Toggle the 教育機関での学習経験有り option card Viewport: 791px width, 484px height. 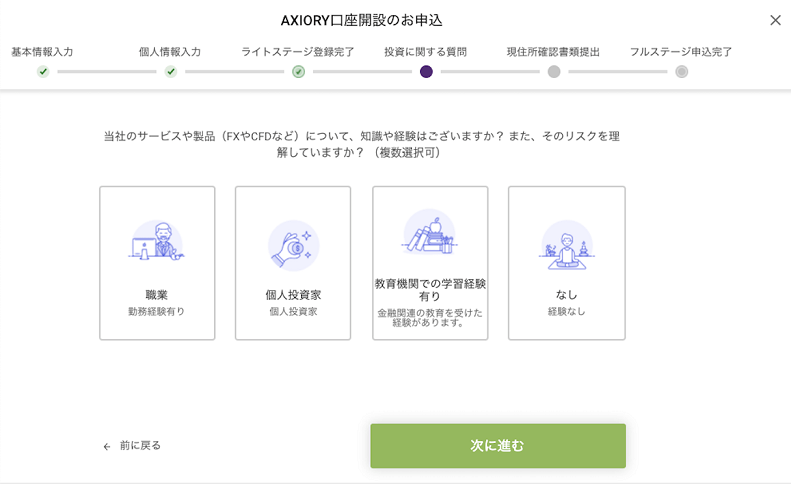click(430, 263)
